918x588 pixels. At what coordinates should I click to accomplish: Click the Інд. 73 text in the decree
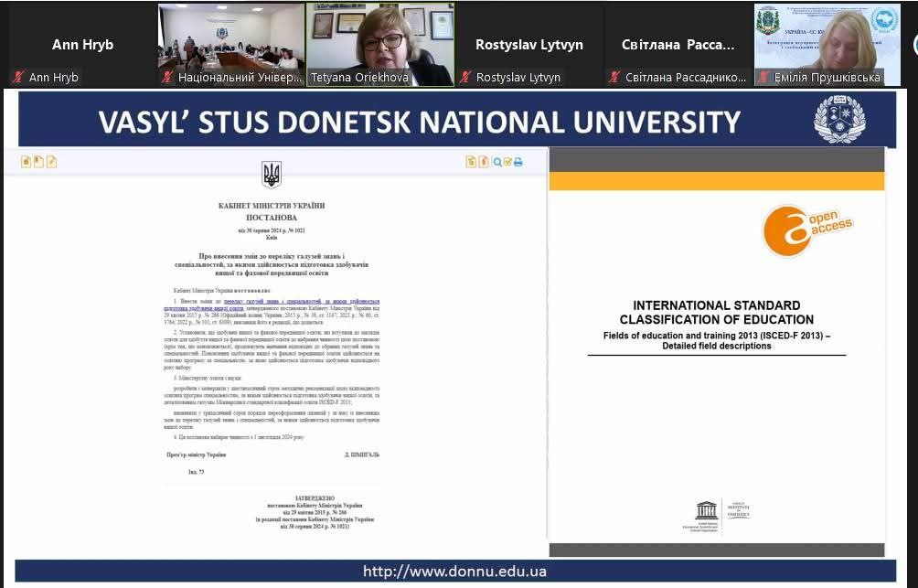coord(197,472)
